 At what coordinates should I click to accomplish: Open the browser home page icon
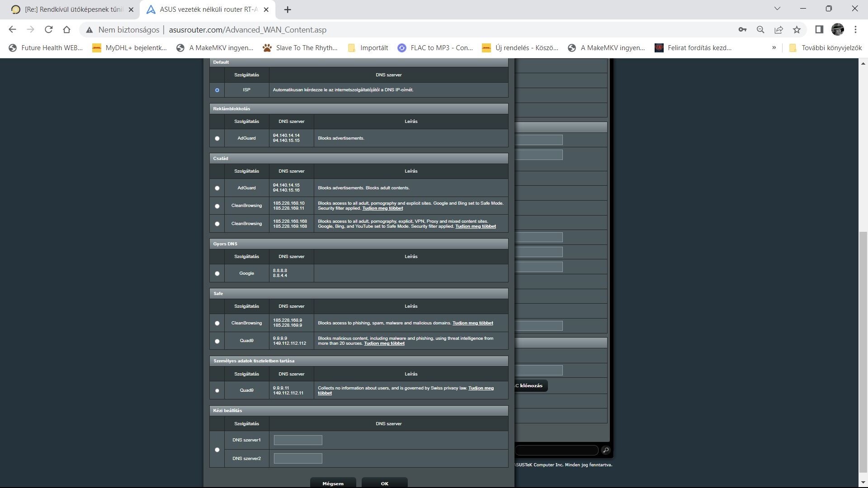point(66,29)
